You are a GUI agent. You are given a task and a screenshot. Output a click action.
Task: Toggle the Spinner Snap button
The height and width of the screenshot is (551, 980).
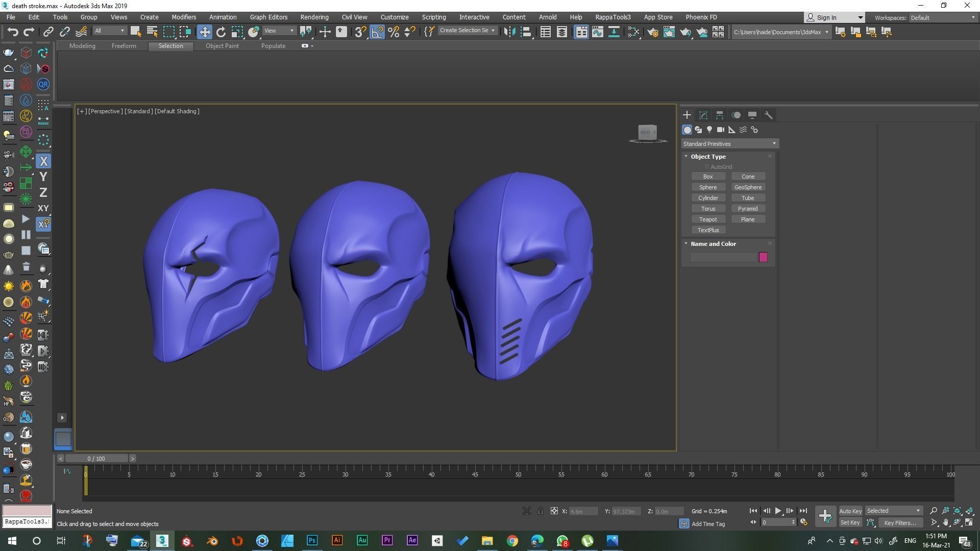click(410, 32)
